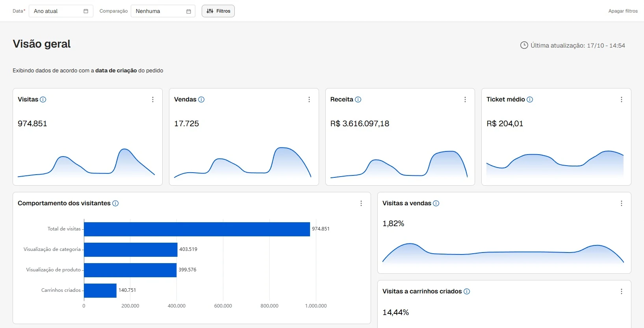This screenshot has height=328, width=644.
Task: Open the Data dropdown showing Ano atual
Action: pyautogui.click(x=61, y=11)
